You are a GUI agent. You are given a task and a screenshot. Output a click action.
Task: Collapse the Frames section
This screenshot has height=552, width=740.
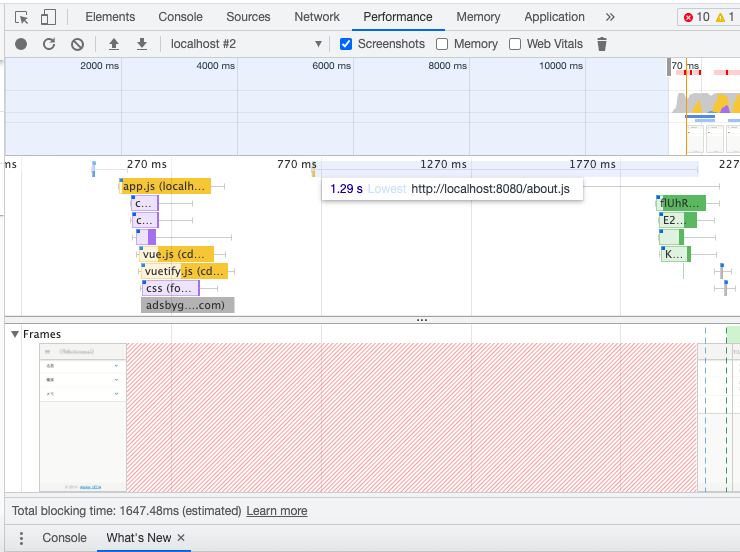15,334
